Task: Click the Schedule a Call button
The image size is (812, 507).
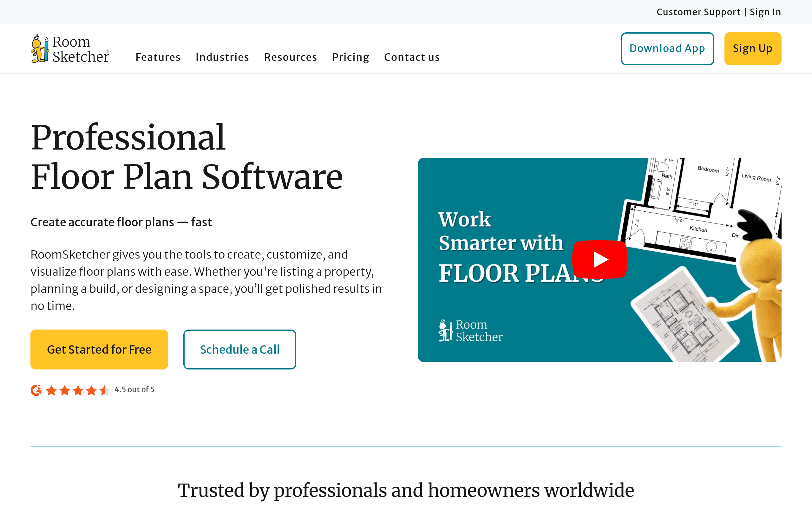Action: point(239,350)
